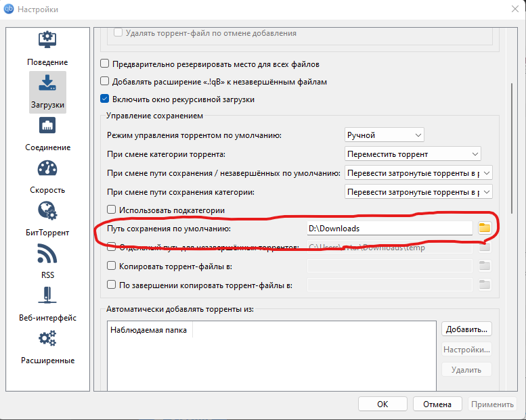The image size is (526, 420).
Task: Click the incomplete torrents temp path field
Action: point(389,248)
